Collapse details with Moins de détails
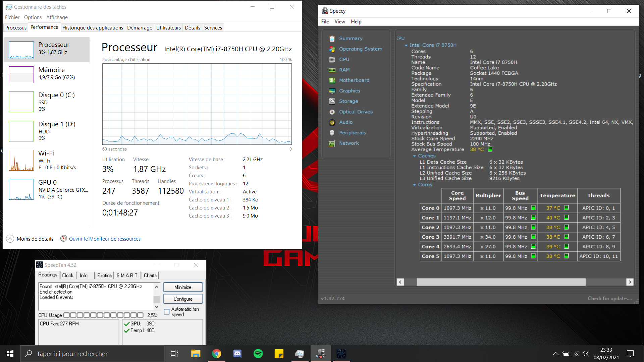The height and width of the screenshot is (362, 644). click(30, 239)
